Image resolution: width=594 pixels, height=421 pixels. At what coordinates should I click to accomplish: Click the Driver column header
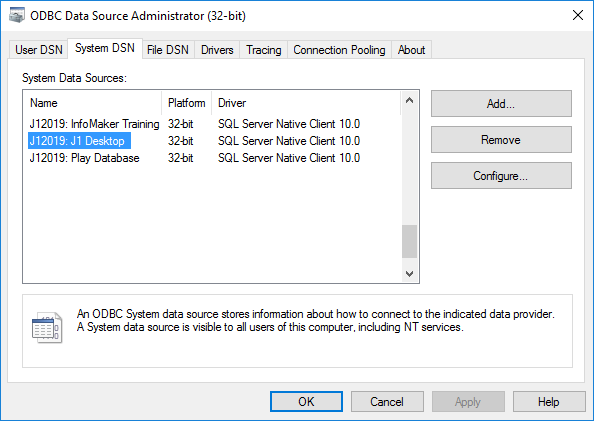click(x=306, y=103)
